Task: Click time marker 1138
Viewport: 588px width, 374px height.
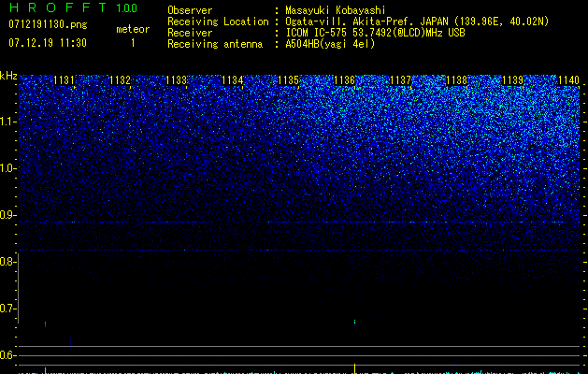Action: (457, 80)
